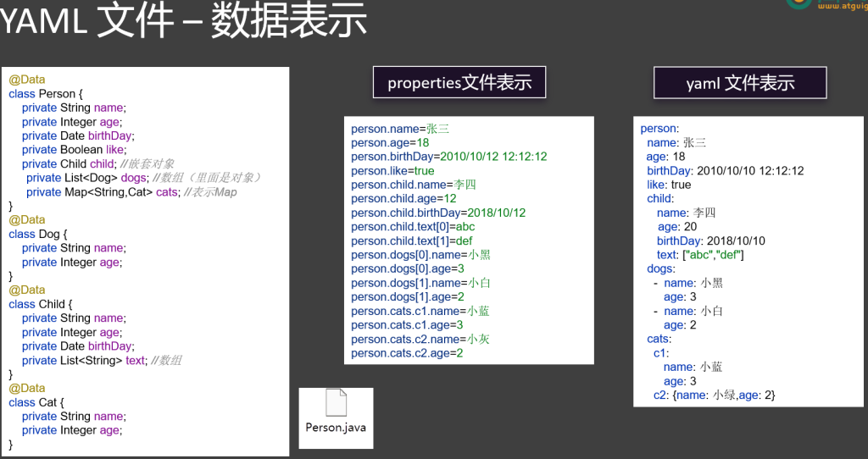Click the 'person:' root key in yaml
This screenshot has width=868, height=459.
tap(659, 129)
